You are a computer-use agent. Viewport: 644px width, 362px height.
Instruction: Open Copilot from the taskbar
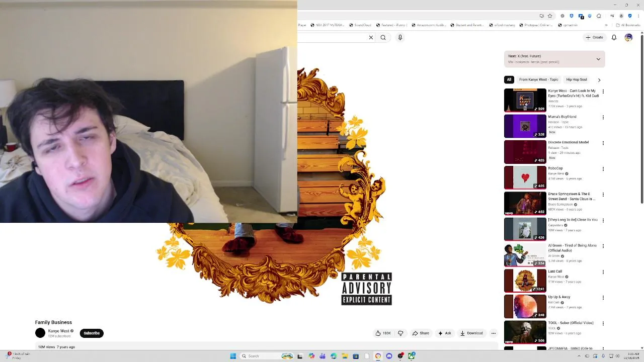(x=311, y=356)
